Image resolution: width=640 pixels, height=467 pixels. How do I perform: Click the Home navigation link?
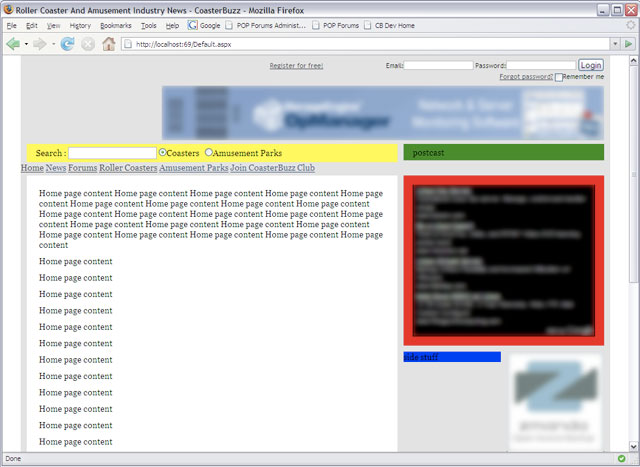click(32, 168)
